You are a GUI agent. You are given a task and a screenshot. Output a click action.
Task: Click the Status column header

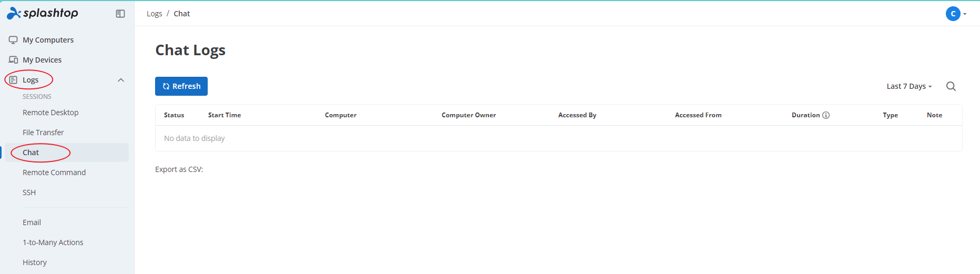click(174, 115)
